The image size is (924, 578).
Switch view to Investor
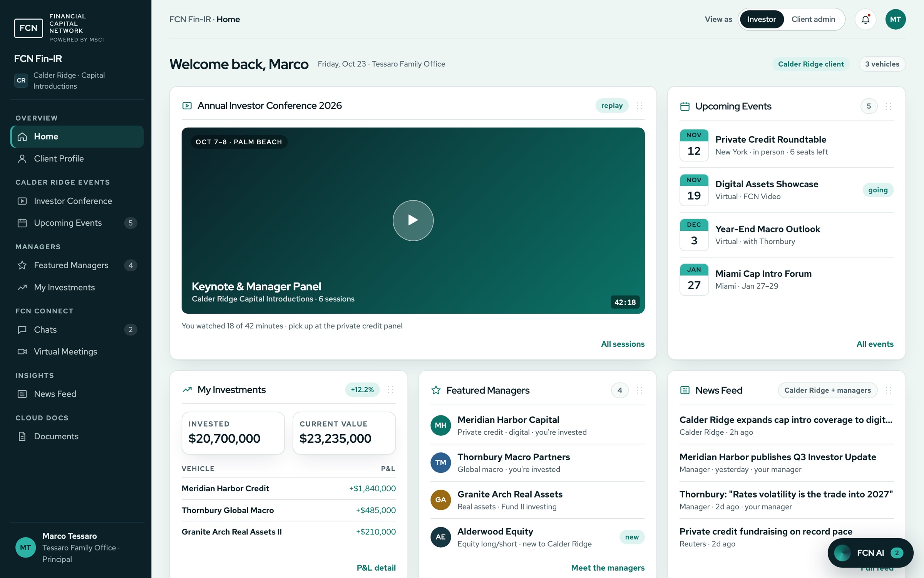tap(761, 19)
